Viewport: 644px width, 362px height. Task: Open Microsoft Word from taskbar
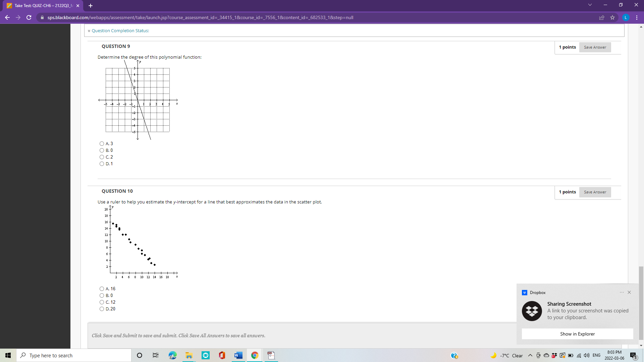[x=238, y=355]
